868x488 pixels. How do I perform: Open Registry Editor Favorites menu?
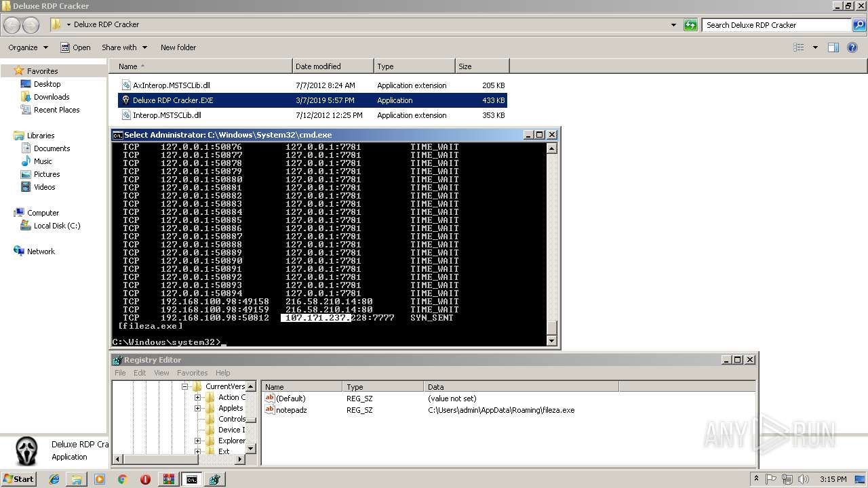[x=193, y=373]
